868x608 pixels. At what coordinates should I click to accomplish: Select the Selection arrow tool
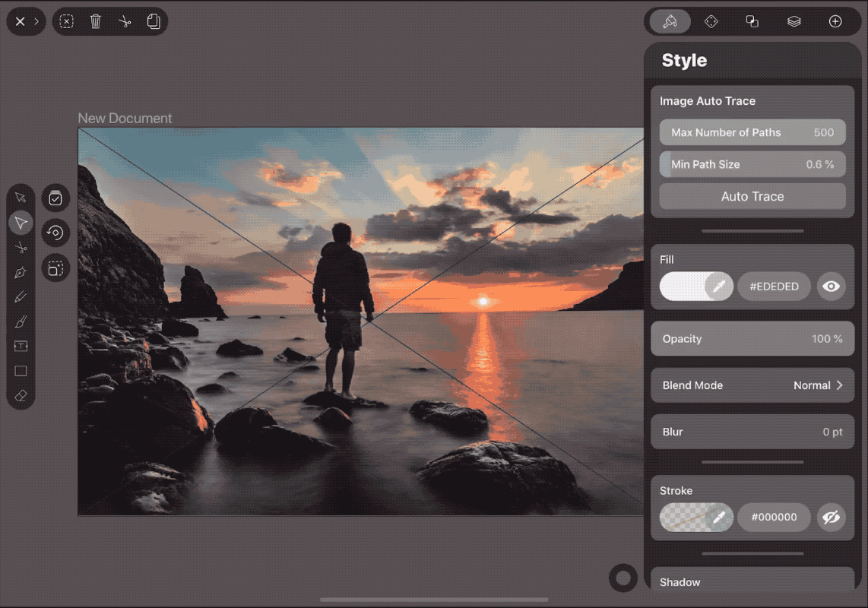(21, 198)
